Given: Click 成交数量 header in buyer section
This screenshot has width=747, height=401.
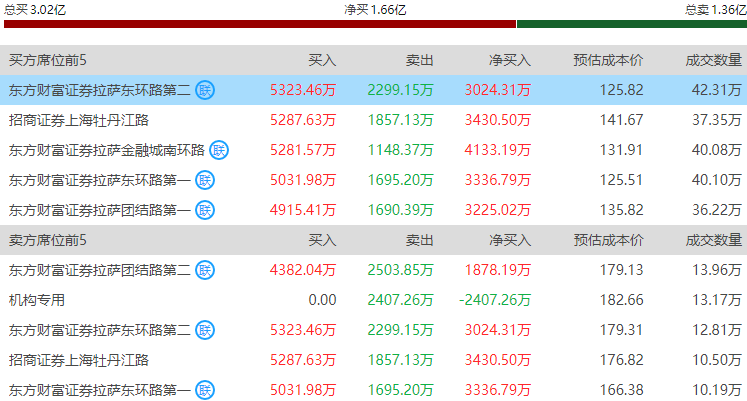Looking at the screenshot, I should [x=714, y=60].
